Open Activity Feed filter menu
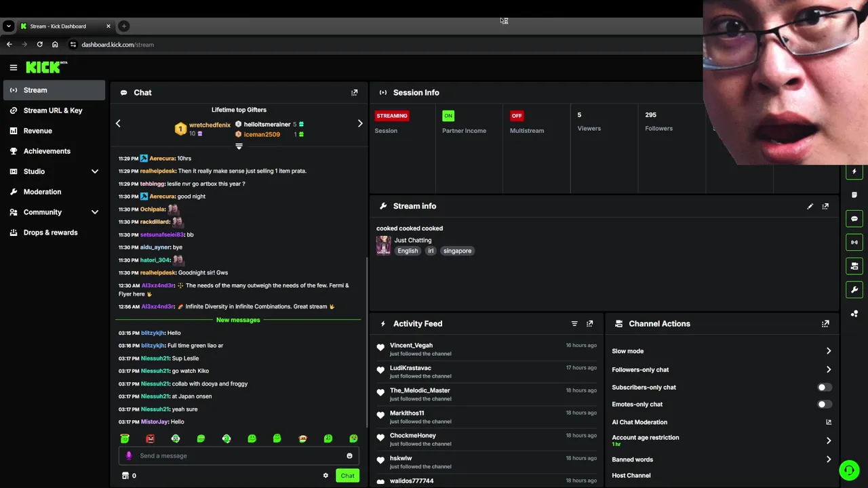The image size is (868, 488). coord(574,324)
